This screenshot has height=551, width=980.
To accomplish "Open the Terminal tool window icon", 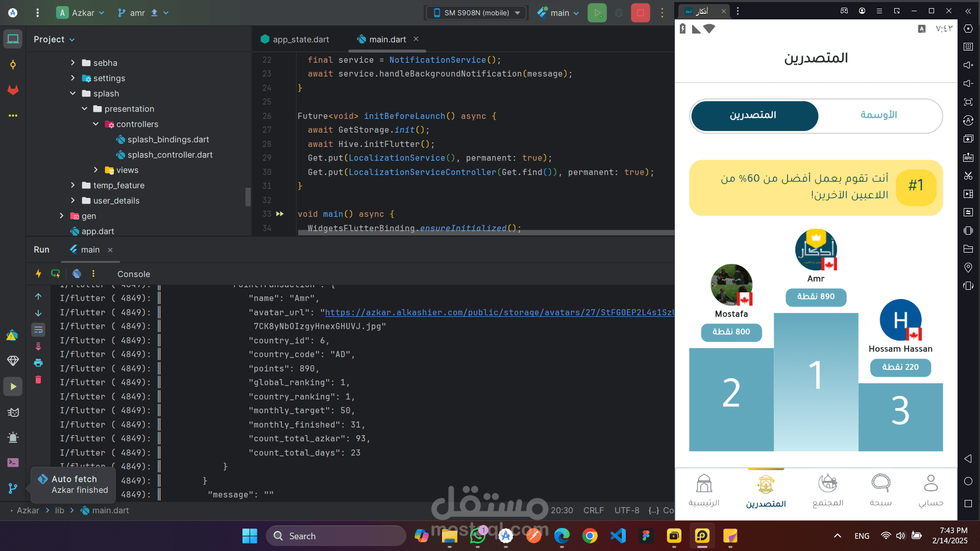I will click(x=13, y=462).
